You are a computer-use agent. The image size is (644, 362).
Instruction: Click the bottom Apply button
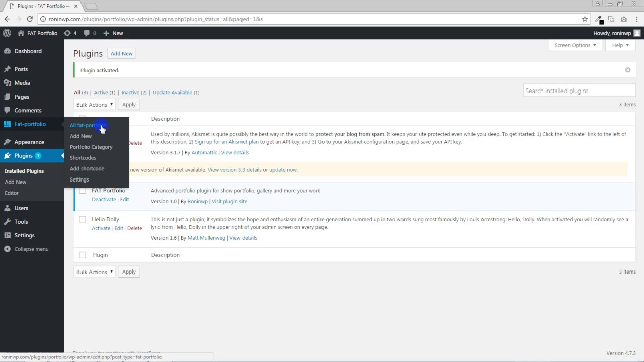pyautogui.click(x=129, y=272)
